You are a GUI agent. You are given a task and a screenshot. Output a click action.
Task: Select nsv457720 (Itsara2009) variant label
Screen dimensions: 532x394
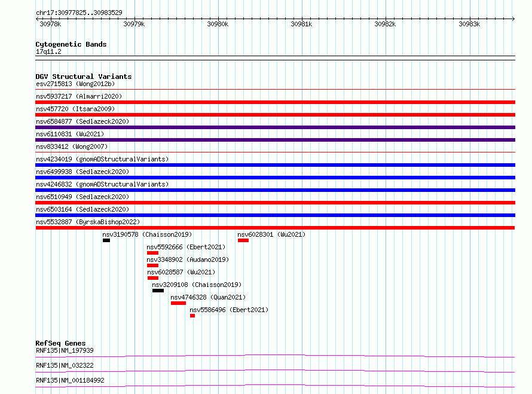[75, 109]
